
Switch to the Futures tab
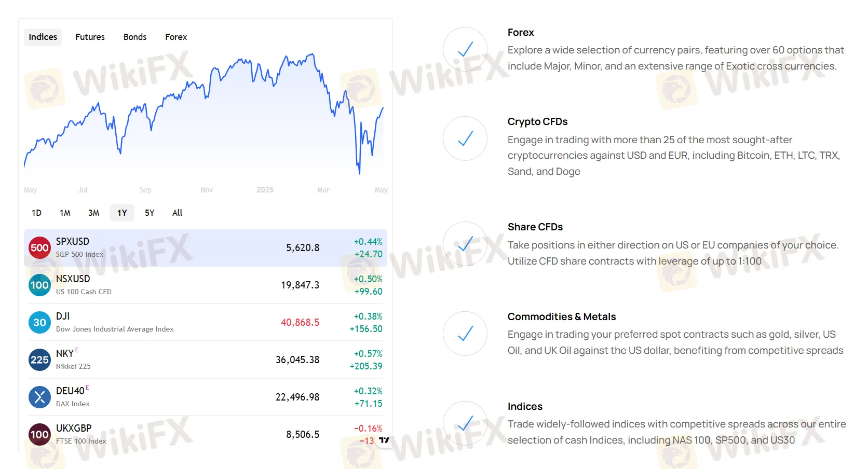[x=90, y=37]
